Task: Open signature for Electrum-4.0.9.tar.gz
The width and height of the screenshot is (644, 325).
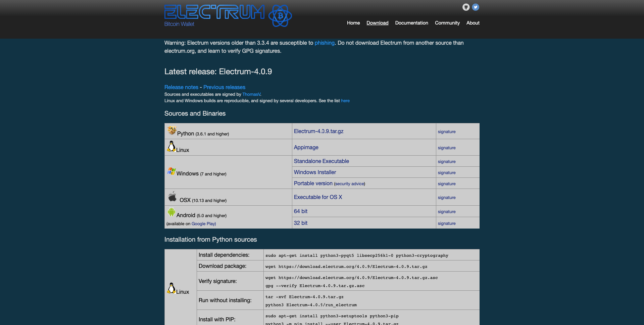Action: (447, 132)
